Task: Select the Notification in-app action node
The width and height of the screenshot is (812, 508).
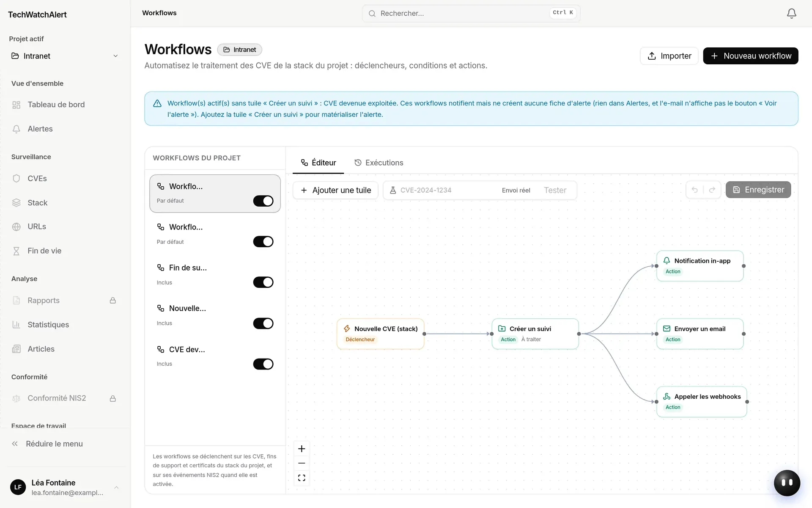Action: 700,266
